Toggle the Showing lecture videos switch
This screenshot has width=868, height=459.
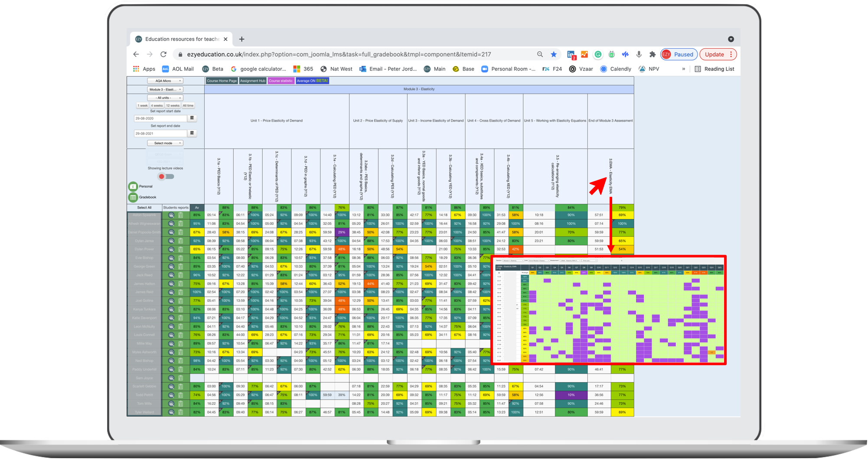(x=166, y=177)
